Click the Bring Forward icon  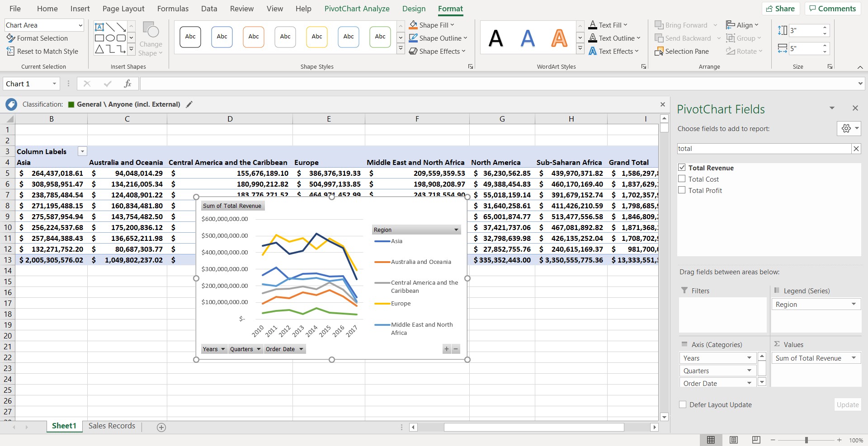[x=660, y=25]
